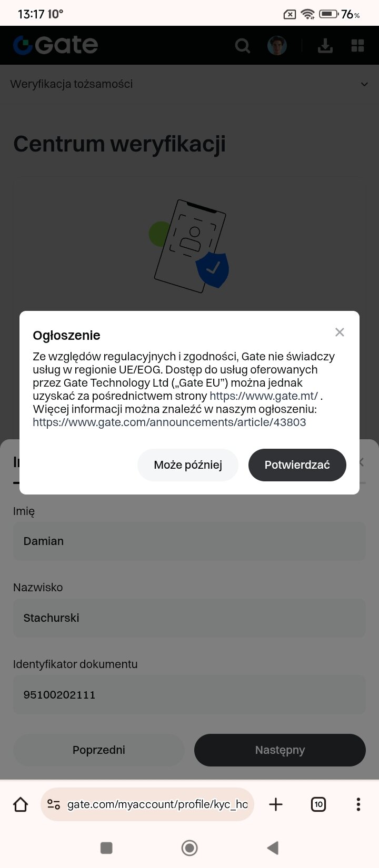
Task: Open the gate.mt link
Action: [x=264, y=396]
